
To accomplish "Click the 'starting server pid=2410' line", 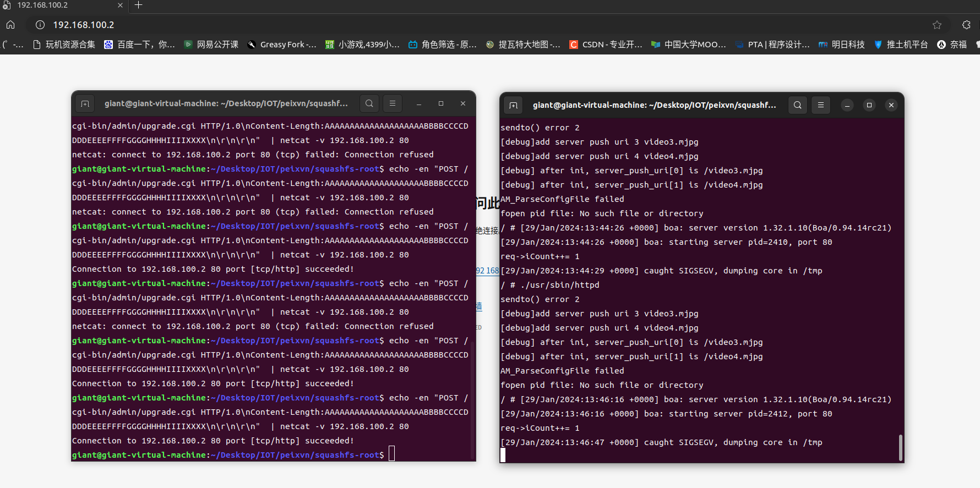I will (666, 242).
